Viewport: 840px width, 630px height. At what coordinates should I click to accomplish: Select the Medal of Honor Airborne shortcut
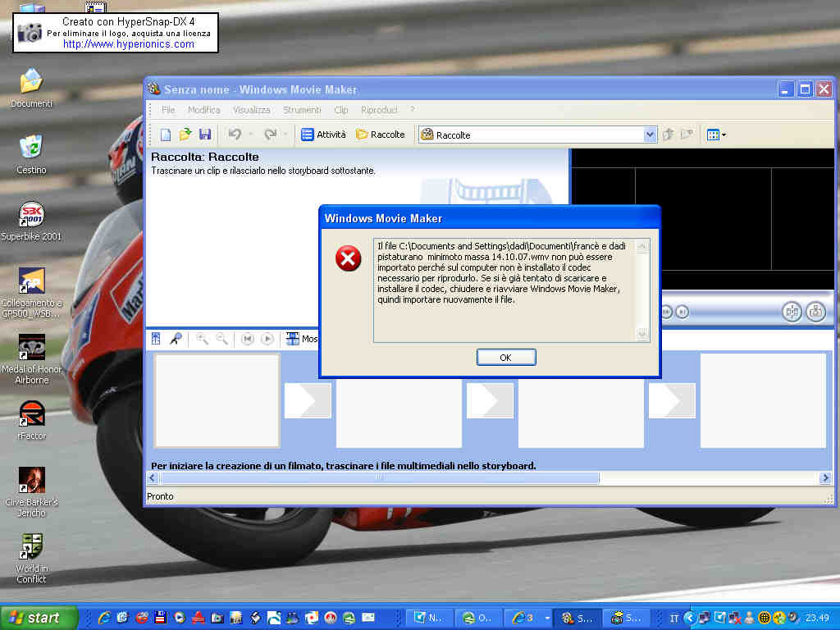32,359
